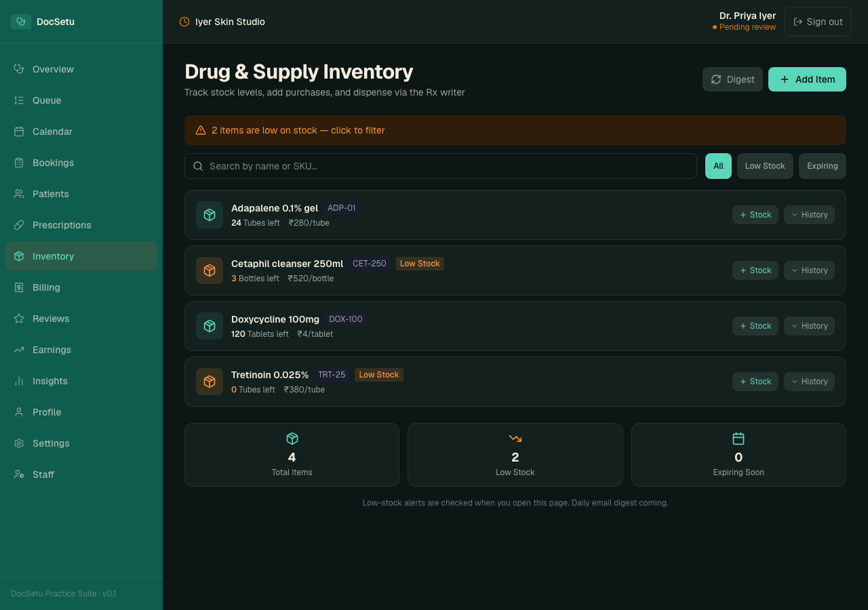Click the Queue list icon

19,100
